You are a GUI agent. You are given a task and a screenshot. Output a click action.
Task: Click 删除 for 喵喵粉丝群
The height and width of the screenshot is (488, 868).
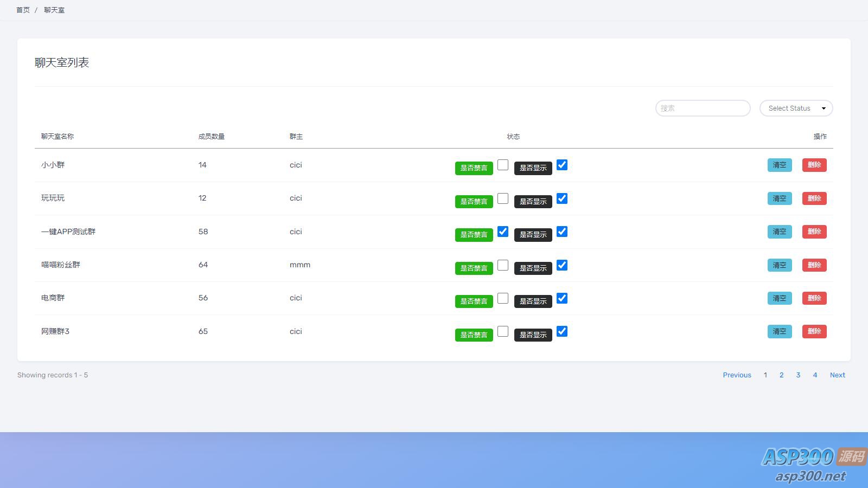(x=814, y=265)
